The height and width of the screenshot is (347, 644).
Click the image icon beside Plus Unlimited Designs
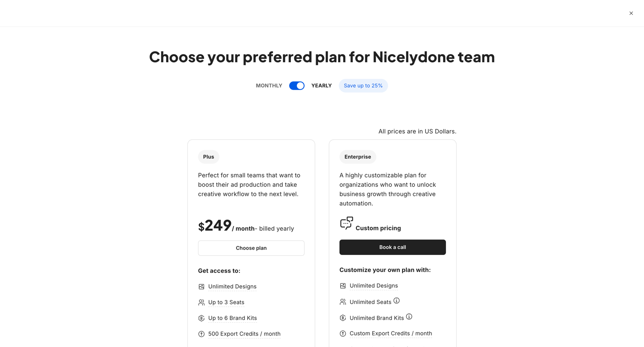click(201, 287)
